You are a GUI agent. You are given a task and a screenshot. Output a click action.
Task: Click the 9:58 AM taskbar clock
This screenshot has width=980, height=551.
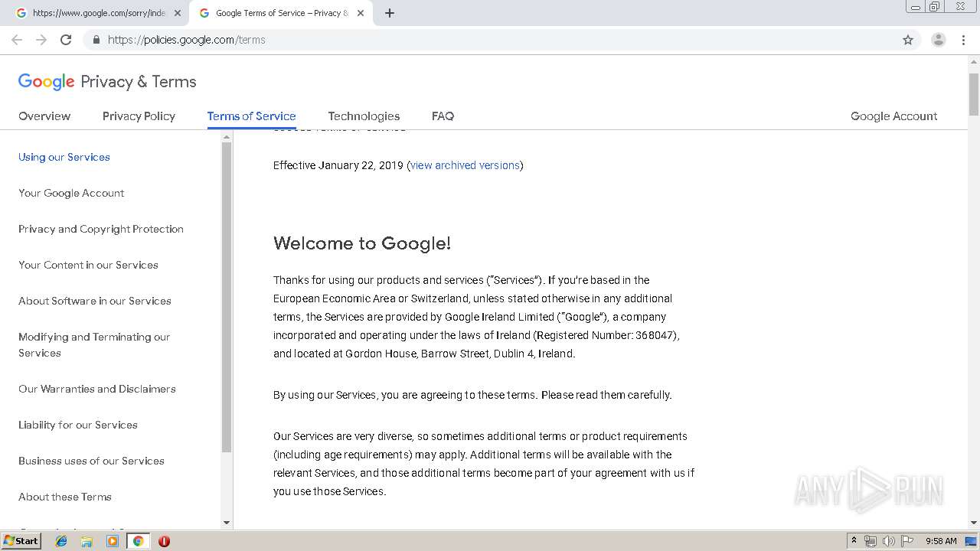tap(941, 541)
